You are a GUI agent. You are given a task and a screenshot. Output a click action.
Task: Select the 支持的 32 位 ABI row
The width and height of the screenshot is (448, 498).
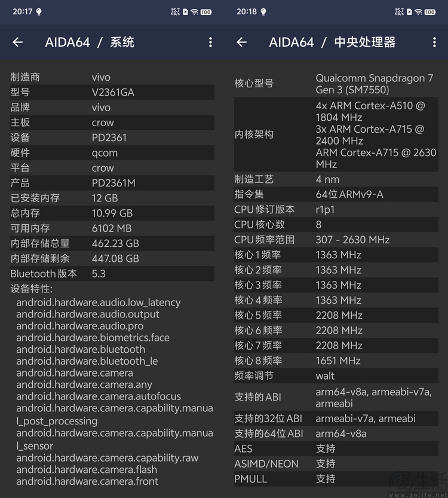[x=336, y=418]
